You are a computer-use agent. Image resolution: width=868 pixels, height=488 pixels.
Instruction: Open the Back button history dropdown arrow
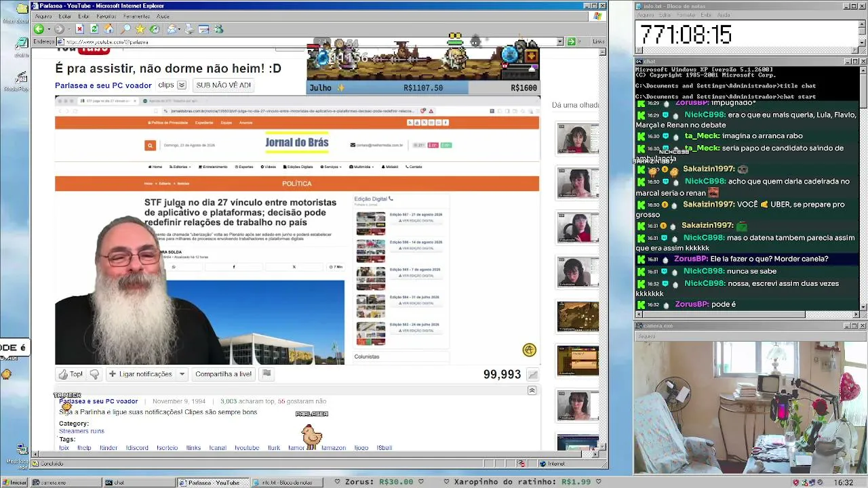pyautogui.click(x=47, y=29)
